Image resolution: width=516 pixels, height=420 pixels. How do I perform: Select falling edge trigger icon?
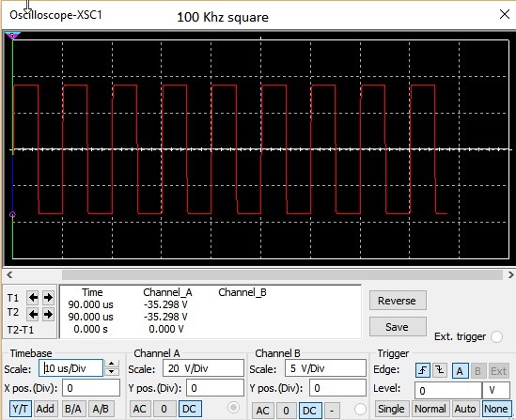coord(440,371)
